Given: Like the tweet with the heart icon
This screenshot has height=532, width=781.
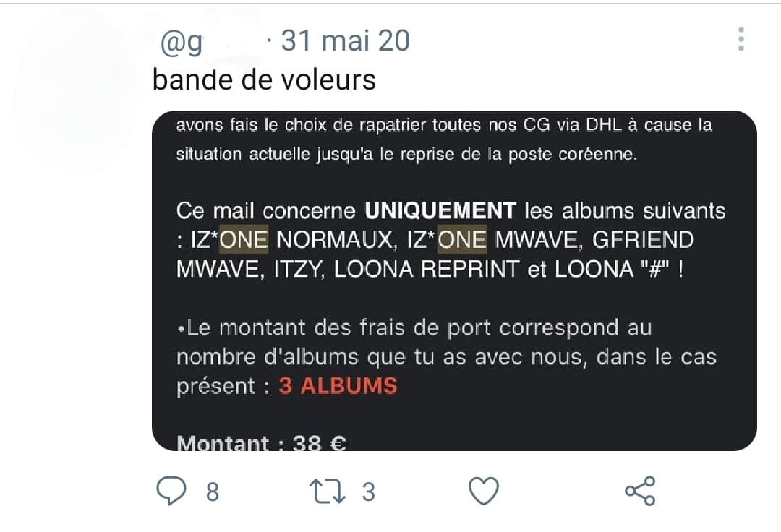Looking at the screenshot, I should pyautogui.click(x=484, y=492).
